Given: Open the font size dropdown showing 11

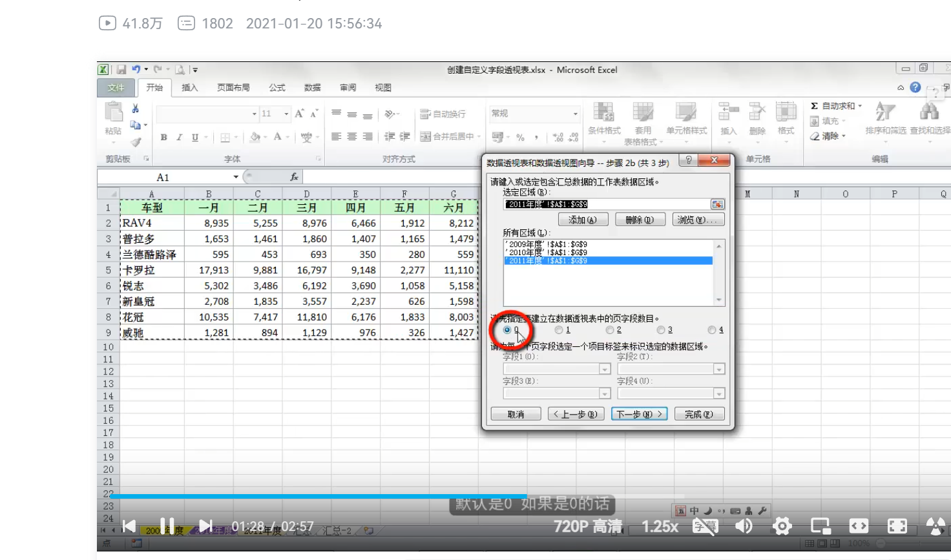Looking at the screenshot, I should pyautogui.click(x=286, y=114).
